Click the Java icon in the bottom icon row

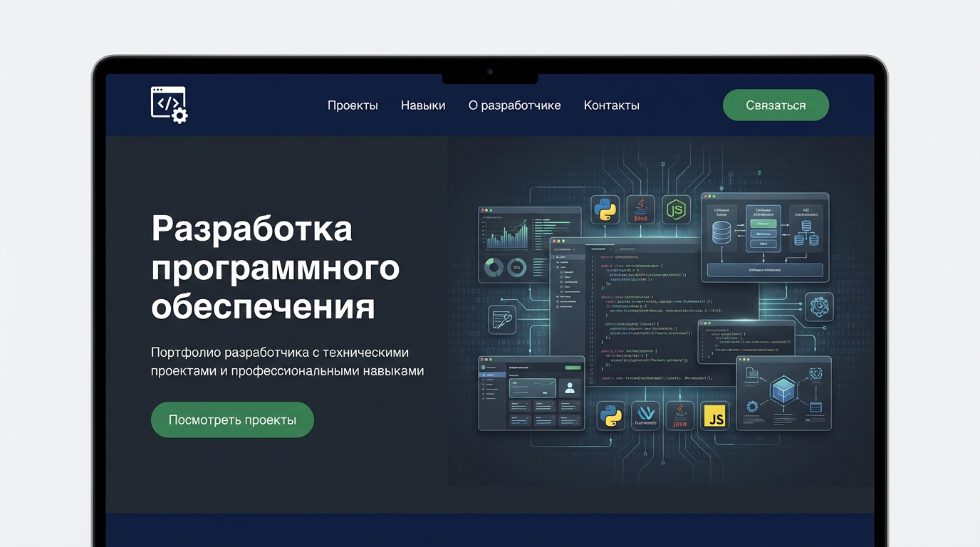click(679, 415)
